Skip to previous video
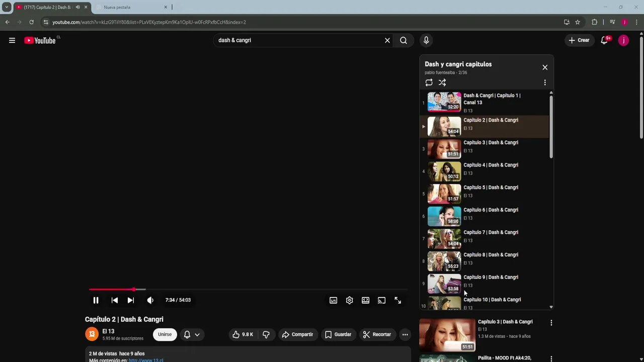644x362 pixels. pos(115,300)
